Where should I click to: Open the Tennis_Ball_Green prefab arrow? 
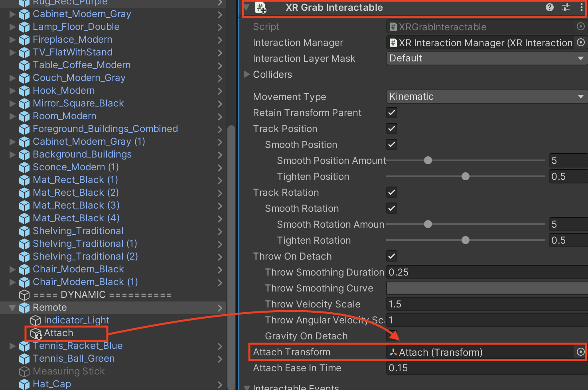click(220, 359)
